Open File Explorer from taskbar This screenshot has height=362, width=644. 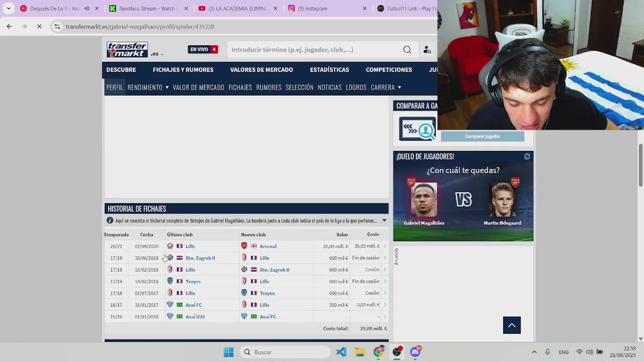pos(360,352)
